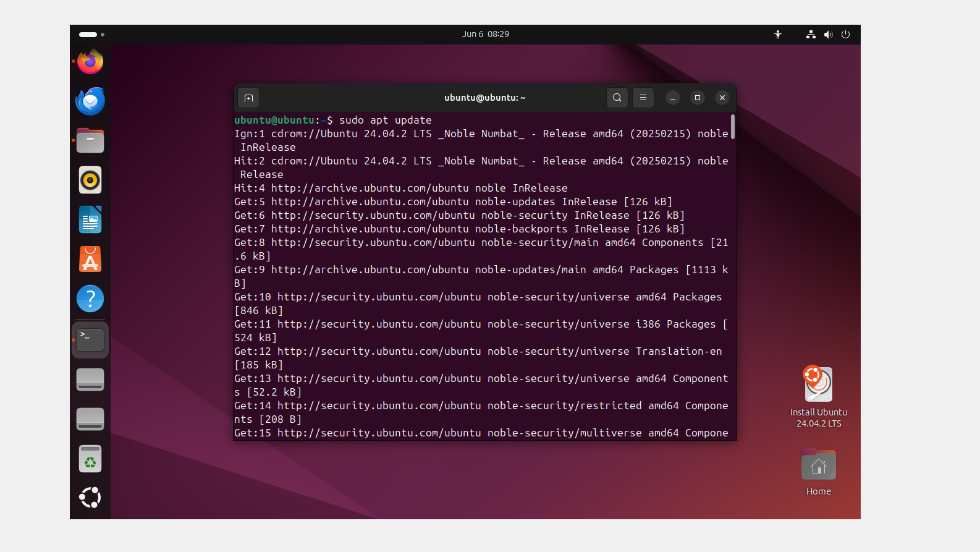Click the Get:12 universe Translation-en line

click(478, 358)
